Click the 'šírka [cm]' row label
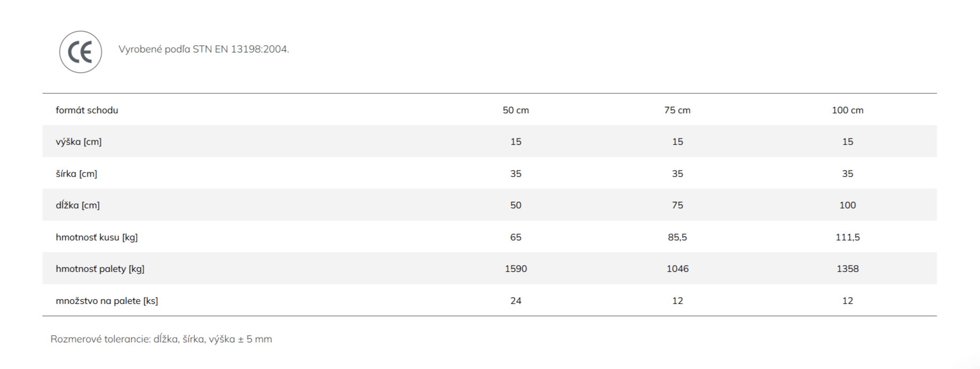This screenshot has height=369, width=980. tap(76, 174)
